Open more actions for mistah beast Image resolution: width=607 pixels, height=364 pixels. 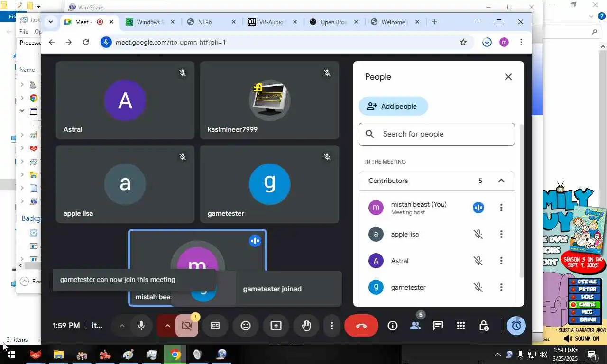point(501,208)
